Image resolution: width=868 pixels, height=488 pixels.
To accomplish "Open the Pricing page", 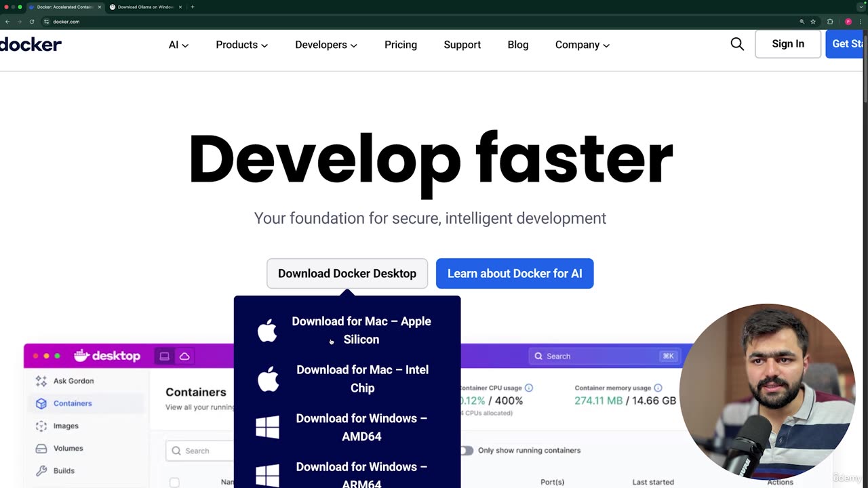I will click(401, 45).
